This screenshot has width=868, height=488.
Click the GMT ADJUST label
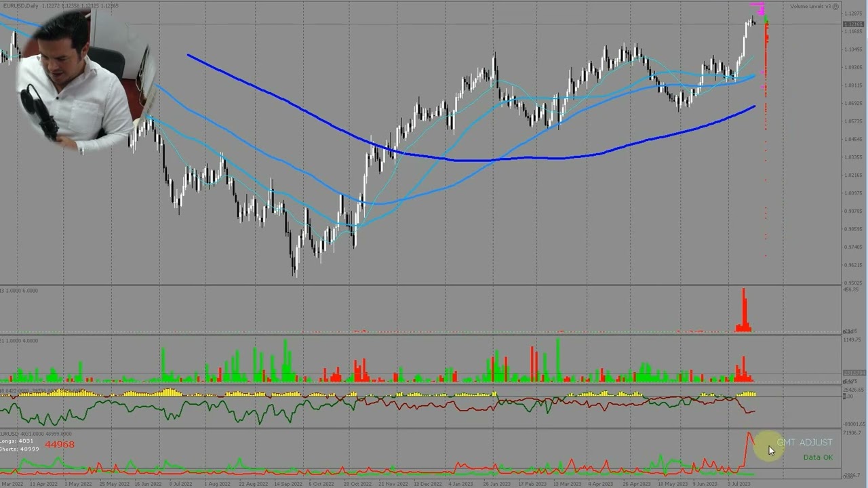pos(804,443)
